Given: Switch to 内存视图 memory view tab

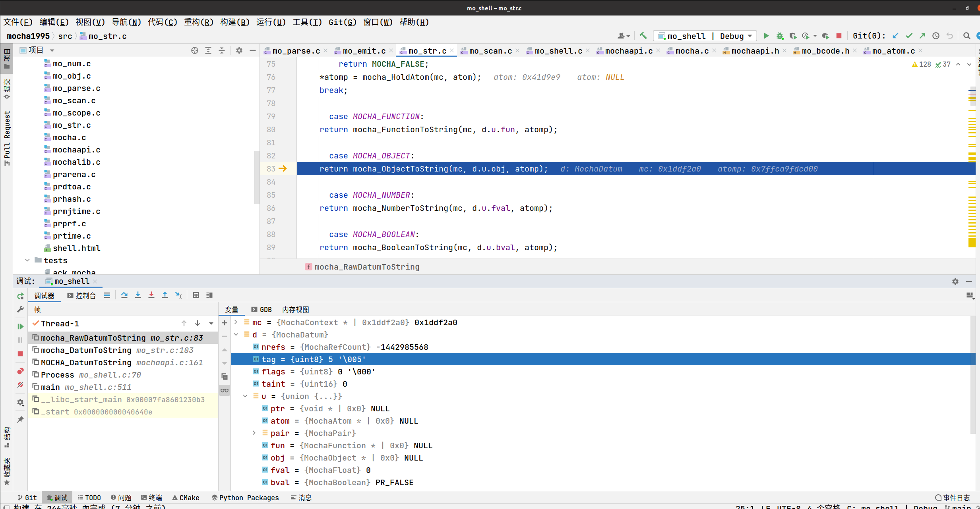Looking at the screenshot, I should [295, 309].
